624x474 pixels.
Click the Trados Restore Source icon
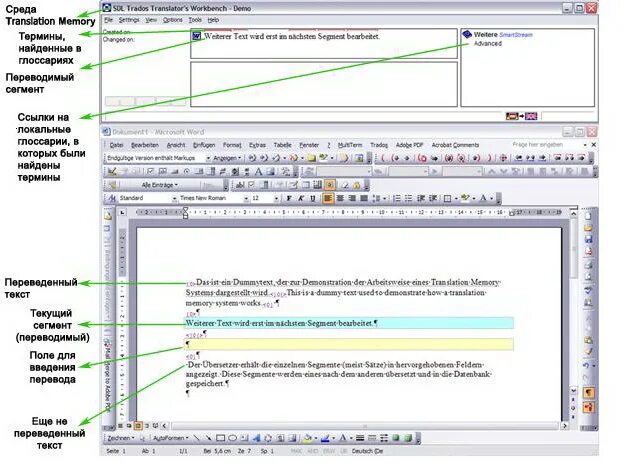point(423,158)
